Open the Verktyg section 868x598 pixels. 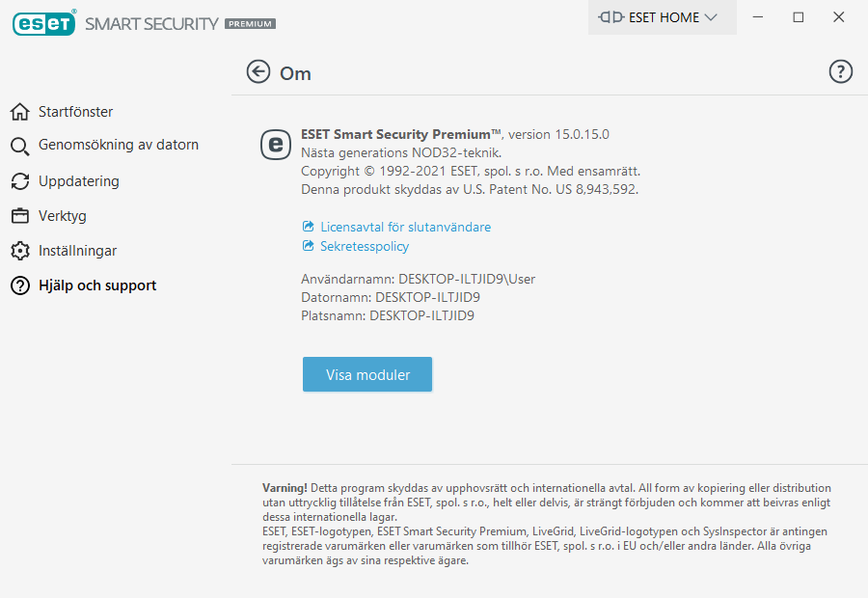[63, 216]
